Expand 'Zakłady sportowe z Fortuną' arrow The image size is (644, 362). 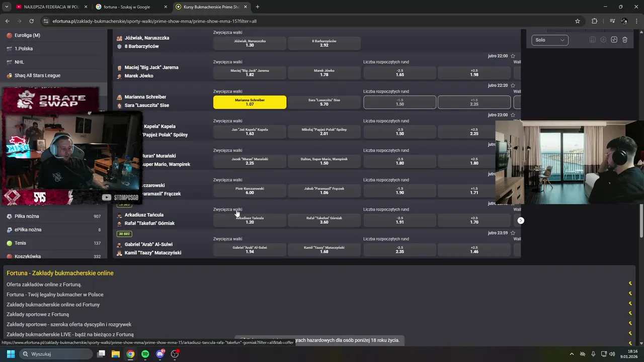(x=630, y=313)
